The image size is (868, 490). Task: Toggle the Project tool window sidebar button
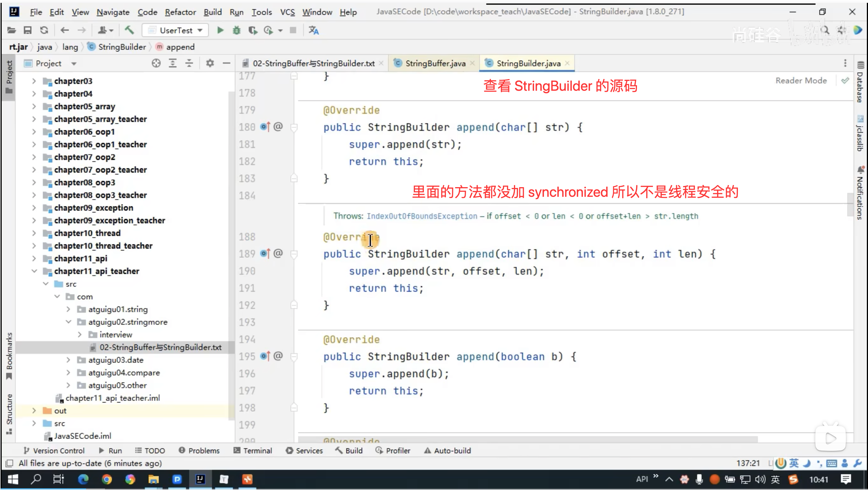[x=9, y=77]
